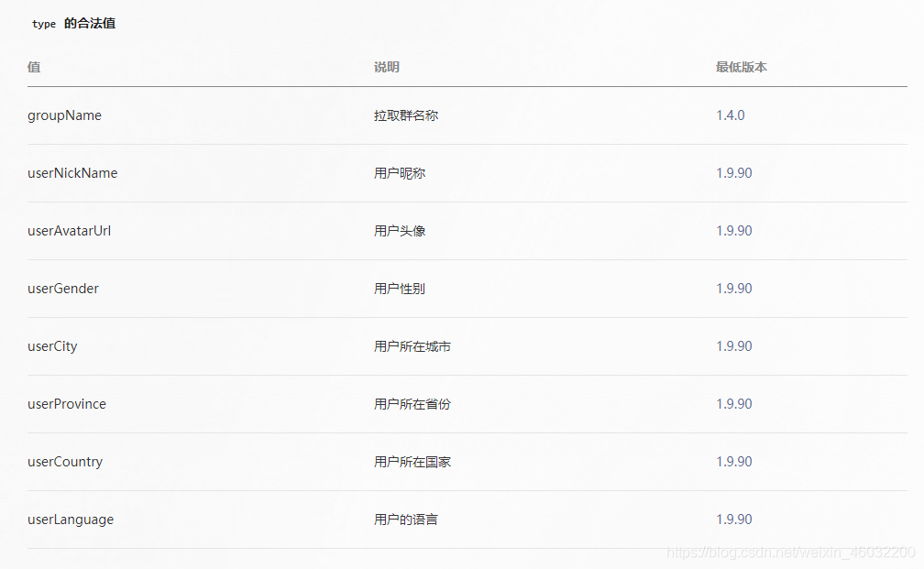Screen dimensions: 924x569
Task: Click the 值 column header
Action: click(34, 67)
